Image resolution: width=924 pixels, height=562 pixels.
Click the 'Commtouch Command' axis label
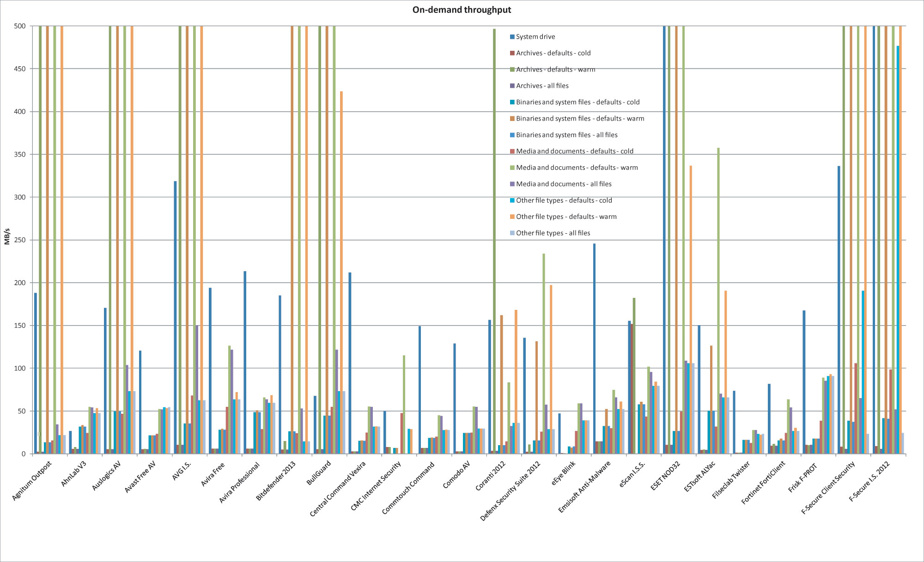tap(408, 487)
